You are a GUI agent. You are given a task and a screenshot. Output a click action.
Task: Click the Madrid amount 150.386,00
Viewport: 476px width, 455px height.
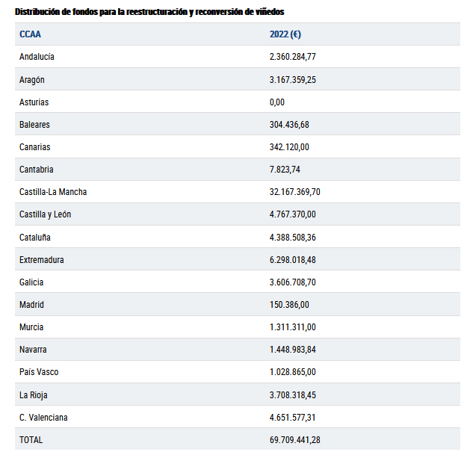click(x=289, y=305)
